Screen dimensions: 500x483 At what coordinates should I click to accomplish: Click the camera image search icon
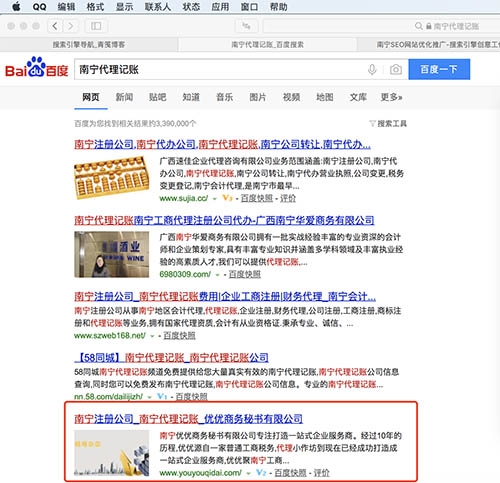coord(396,70)
